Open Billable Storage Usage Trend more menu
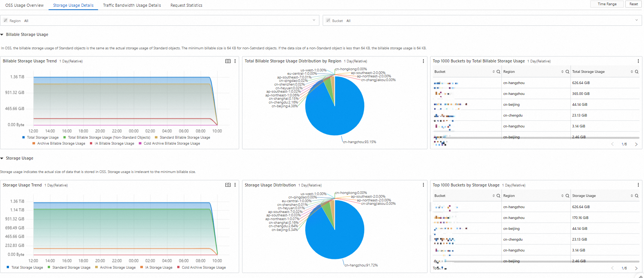This screenshot has width=644, height=278. point(235,61)
